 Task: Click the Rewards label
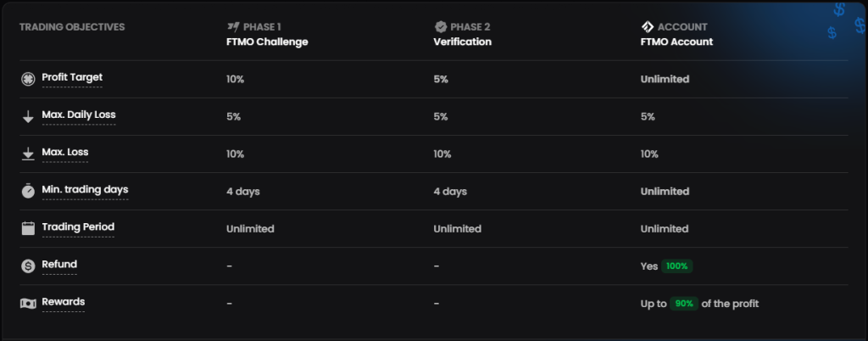(x=64, y=301)
